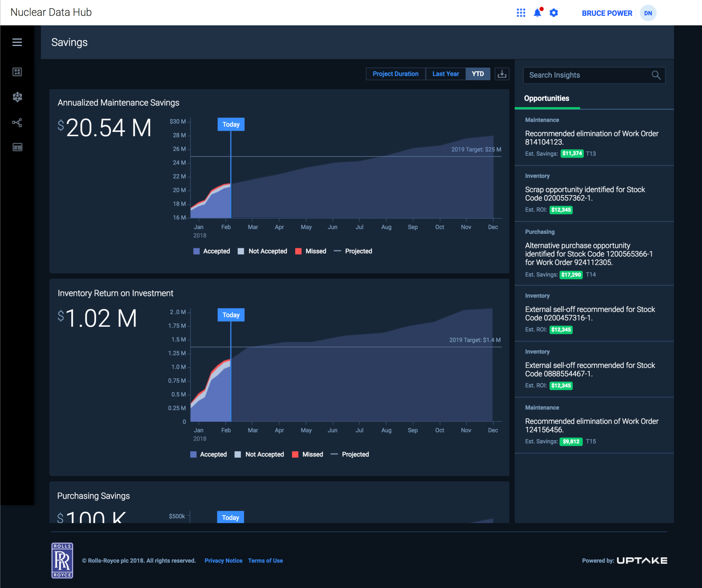Open the model network icon in the sidebar

pos(17,97)
